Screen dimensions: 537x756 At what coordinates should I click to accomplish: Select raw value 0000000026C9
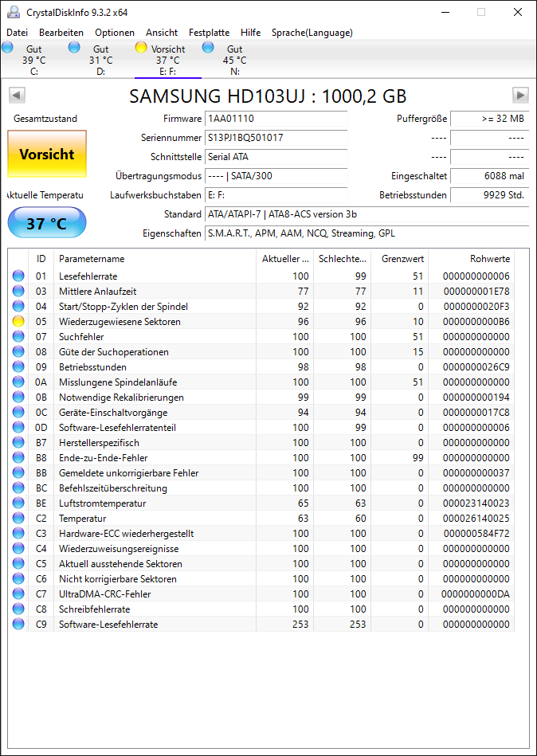point(476,367)
